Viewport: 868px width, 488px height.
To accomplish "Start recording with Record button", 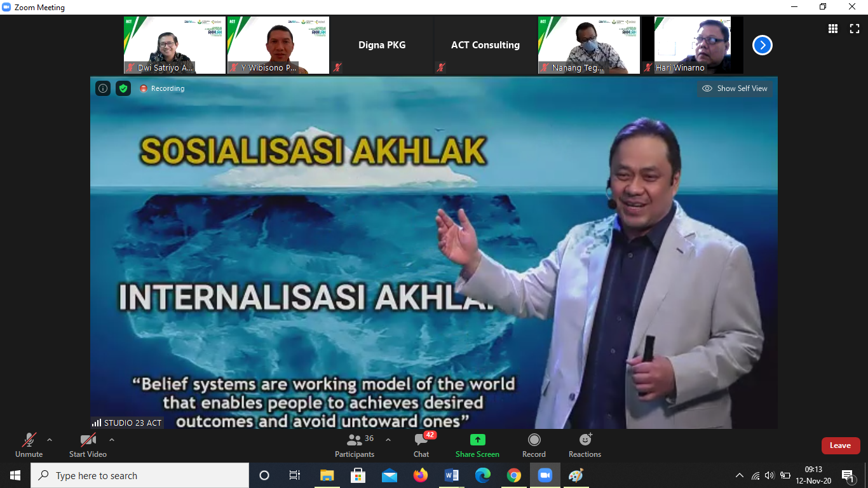I will coord(534,445).
